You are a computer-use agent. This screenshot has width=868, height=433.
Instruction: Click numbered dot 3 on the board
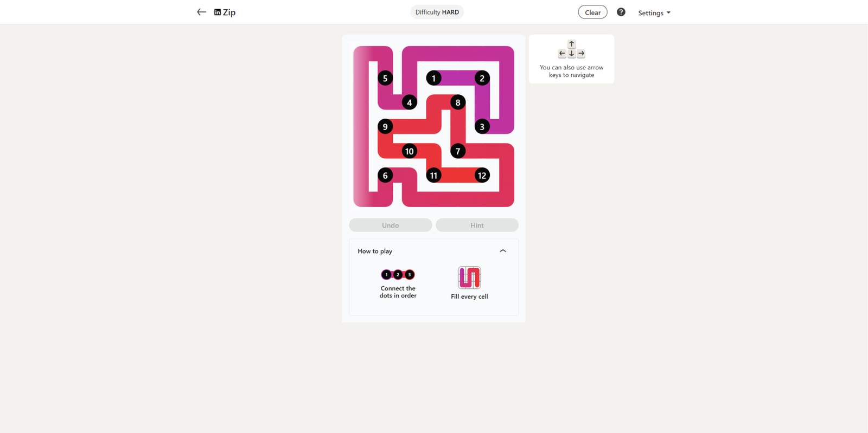[x=482, y=127]
